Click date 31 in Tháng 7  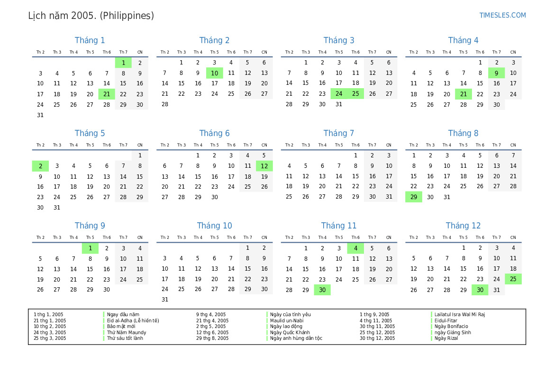click(389, 197)
